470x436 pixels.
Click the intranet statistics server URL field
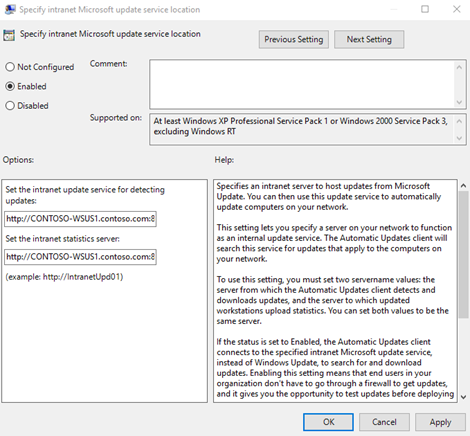(80, 257)
